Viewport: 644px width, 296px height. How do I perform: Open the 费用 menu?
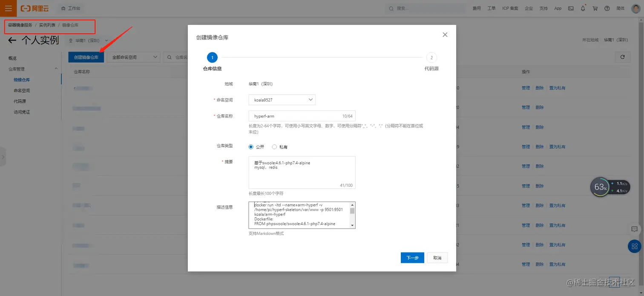(x=477, y=8)
